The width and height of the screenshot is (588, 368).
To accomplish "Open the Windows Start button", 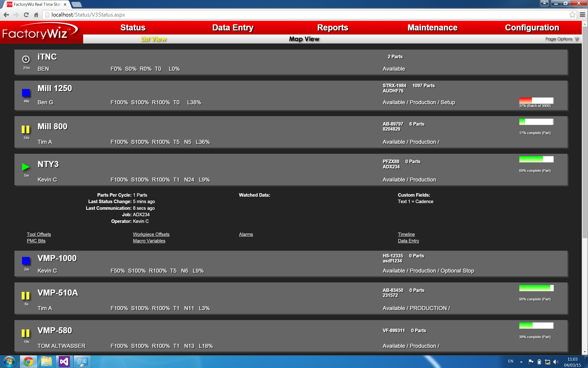I will tap(9, 362).
